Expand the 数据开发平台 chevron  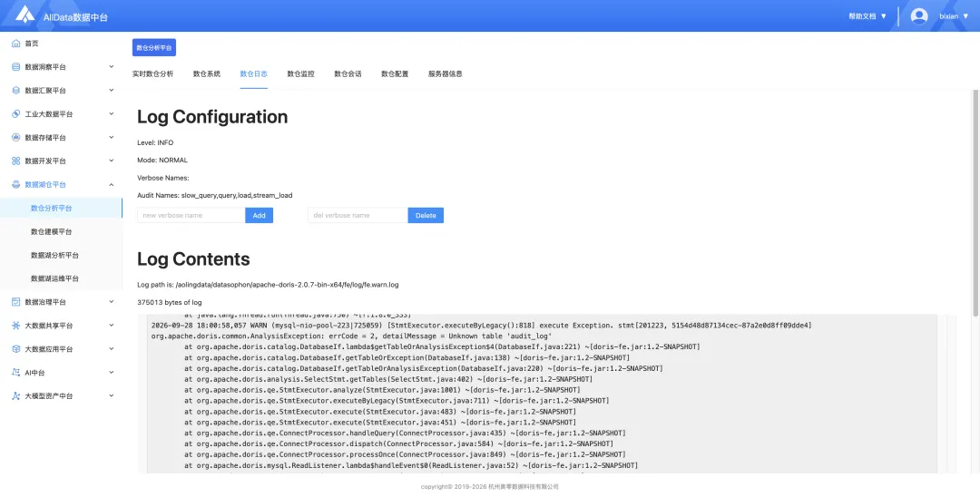pos(112,161)
